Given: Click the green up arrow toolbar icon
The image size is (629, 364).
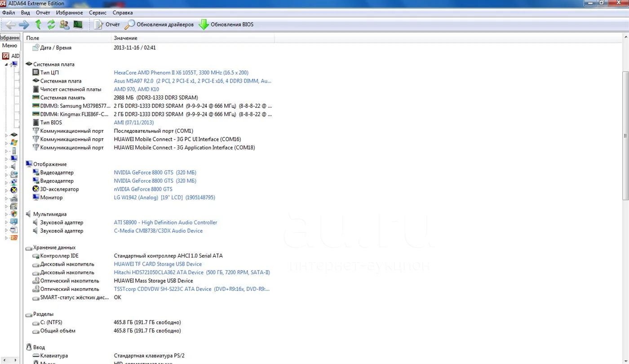Looking at the screenshot, I should click(38, 24).
